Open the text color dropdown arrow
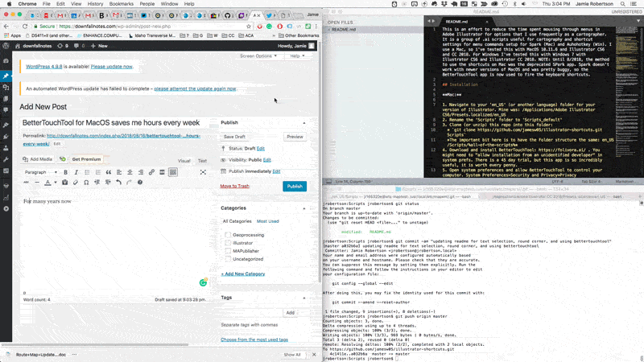 [56, 183]
